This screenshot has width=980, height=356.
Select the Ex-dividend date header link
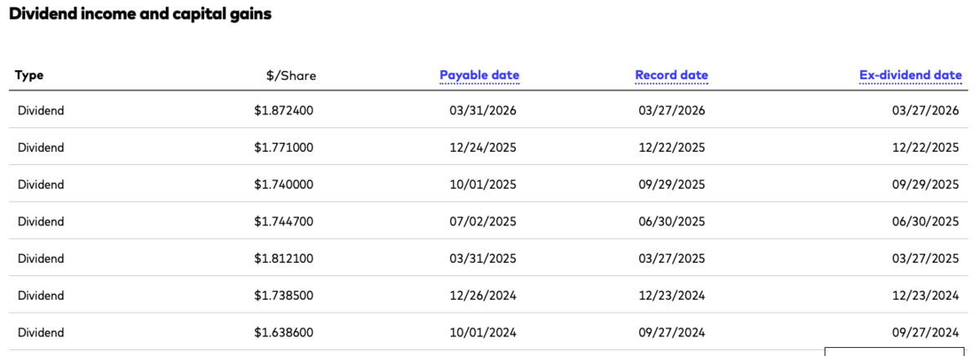point(911,75)
